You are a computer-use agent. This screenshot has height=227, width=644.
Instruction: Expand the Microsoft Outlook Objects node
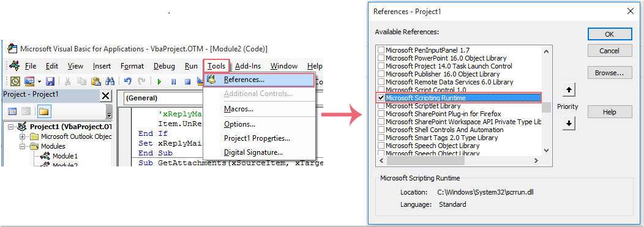[x=22, y=136]
